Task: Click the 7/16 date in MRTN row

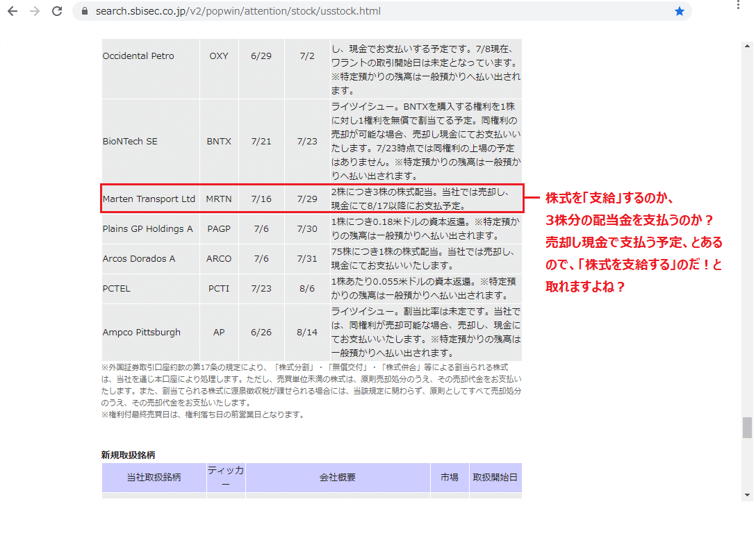Action: tap(261, 199)
